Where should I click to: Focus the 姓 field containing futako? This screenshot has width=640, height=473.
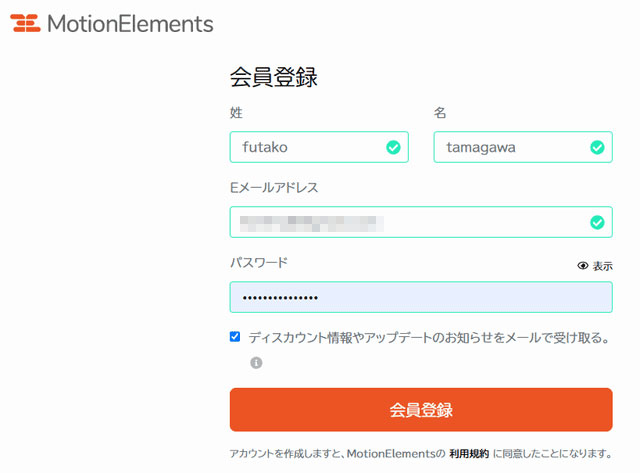tap(319, 147)
